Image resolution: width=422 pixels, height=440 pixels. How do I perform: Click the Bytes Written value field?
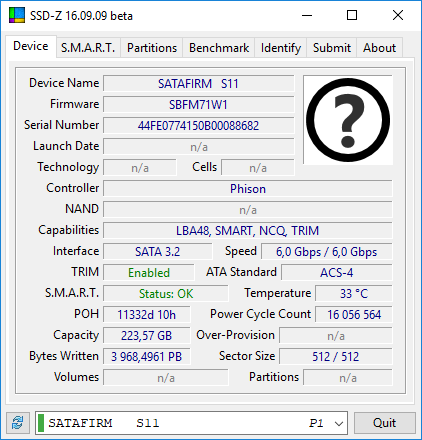tap(147, 357)
